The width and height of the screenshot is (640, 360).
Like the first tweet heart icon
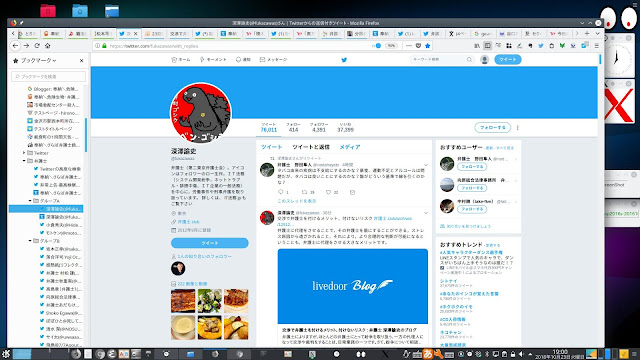328,192
